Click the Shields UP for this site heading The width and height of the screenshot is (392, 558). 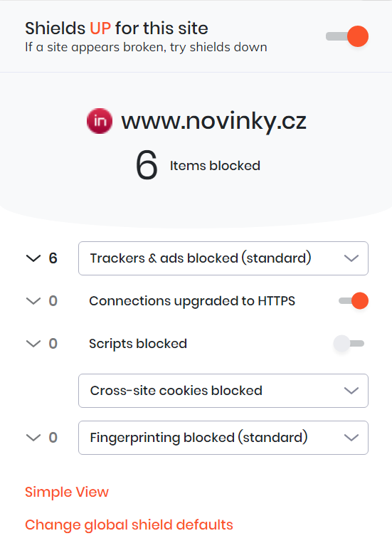[117, 28]
